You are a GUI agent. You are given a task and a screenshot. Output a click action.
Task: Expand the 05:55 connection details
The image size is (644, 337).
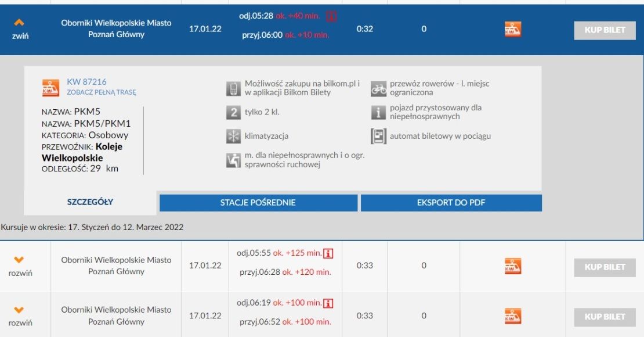(x=20, y=266)
